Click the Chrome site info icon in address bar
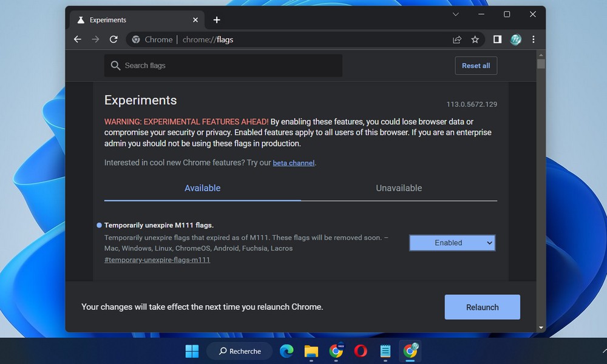The height and width of the screenshot is (364, 607). coord(136,39)
